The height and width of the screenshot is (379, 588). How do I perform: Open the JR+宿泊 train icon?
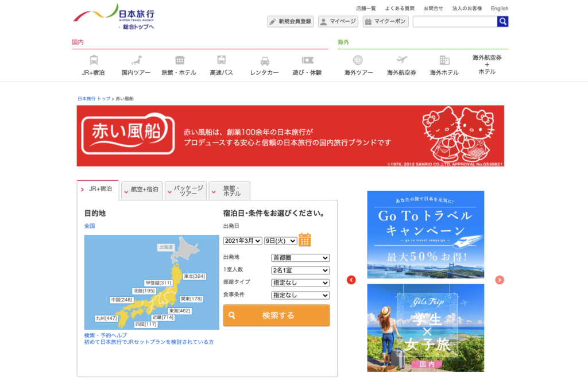coord(94,60)
